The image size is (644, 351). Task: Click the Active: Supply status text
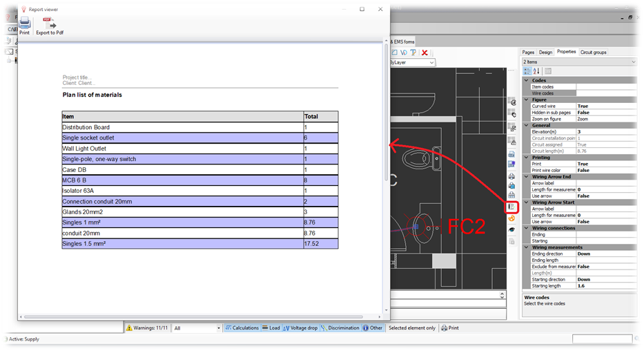tap(24, 339)
